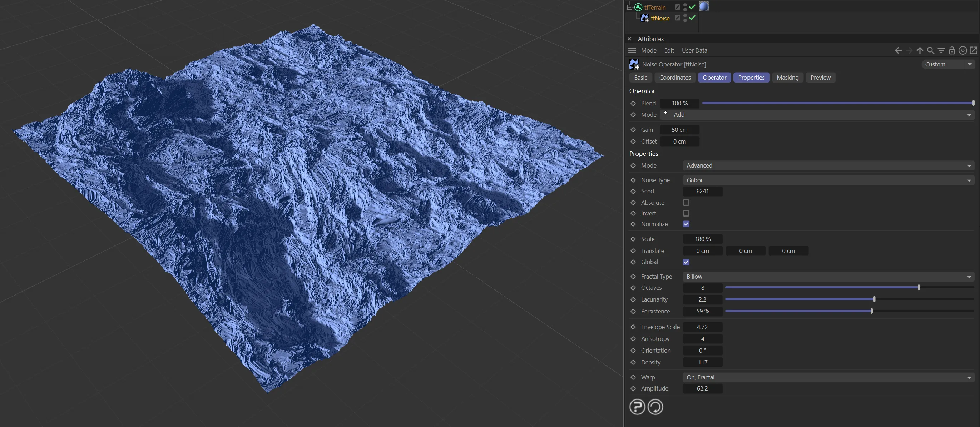This screenshot has width=980, height=427.
Task: Click the Octaves slider handle
Action: click(919, 287)
